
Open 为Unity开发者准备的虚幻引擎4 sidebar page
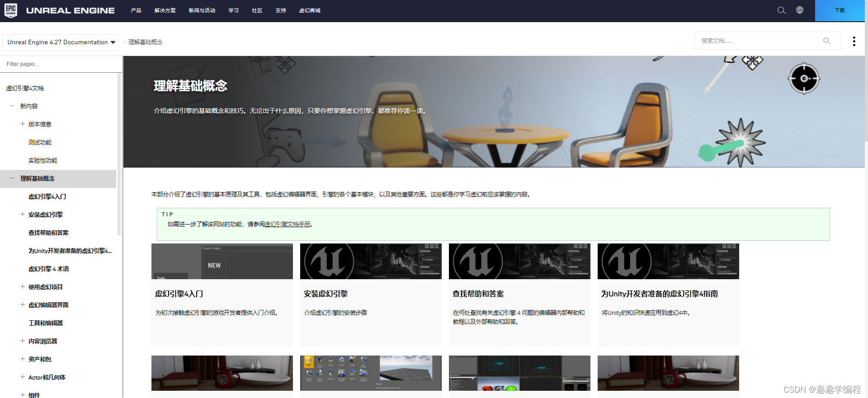click(70, 251)
